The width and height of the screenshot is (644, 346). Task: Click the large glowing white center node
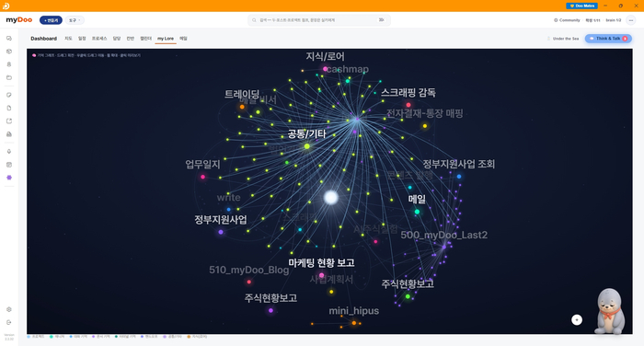(331, 198)
